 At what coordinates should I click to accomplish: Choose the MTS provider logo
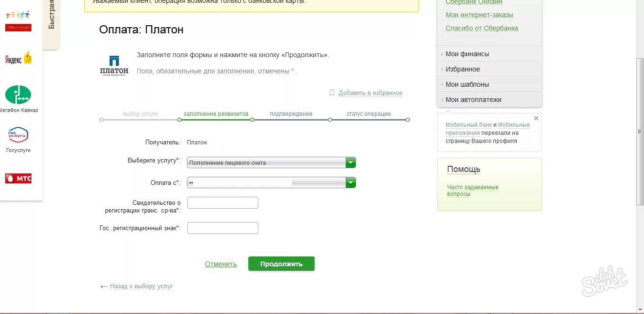pyautogui.click(x=18, y=179)
